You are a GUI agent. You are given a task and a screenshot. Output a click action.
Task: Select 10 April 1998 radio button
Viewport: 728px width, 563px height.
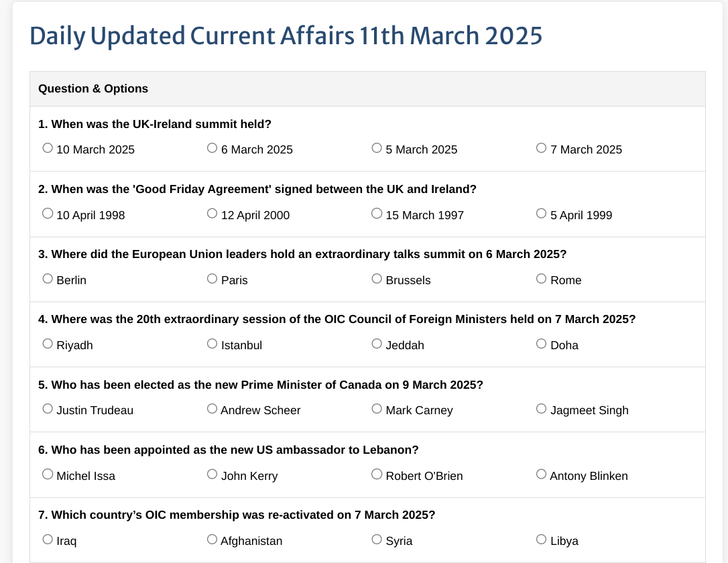48,213
